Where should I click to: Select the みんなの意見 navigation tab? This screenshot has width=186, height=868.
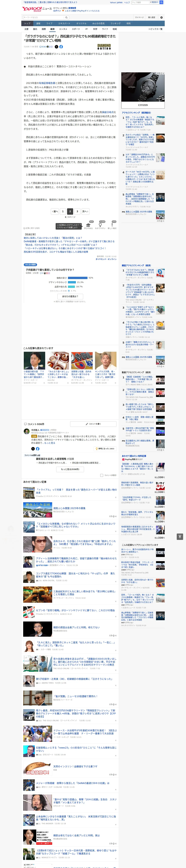coord(99,24)
